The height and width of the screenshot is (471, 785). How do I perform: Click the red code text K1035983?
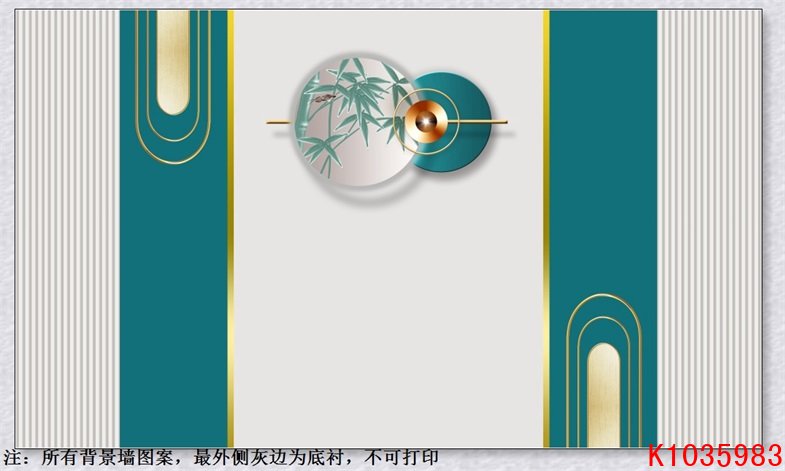[715, 455]
